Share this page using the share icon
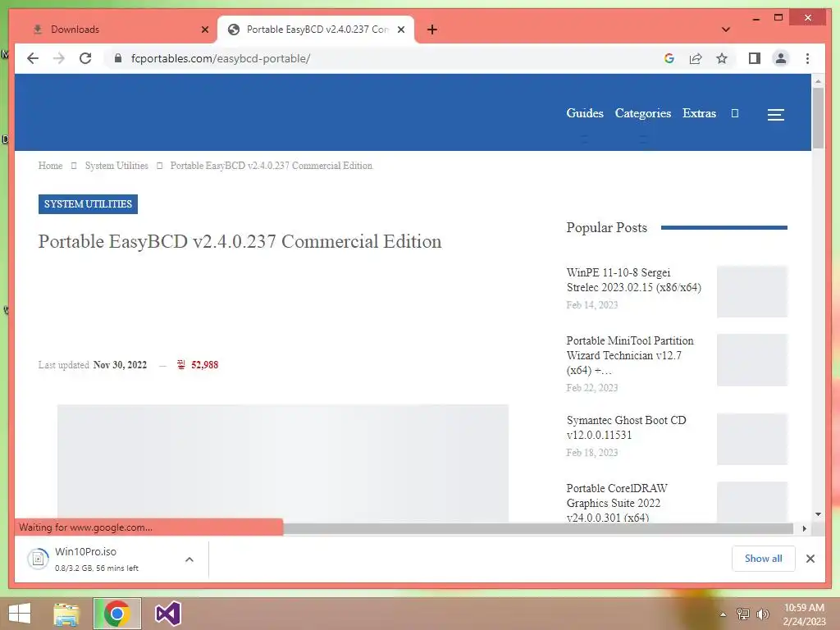 pos(696,58)
